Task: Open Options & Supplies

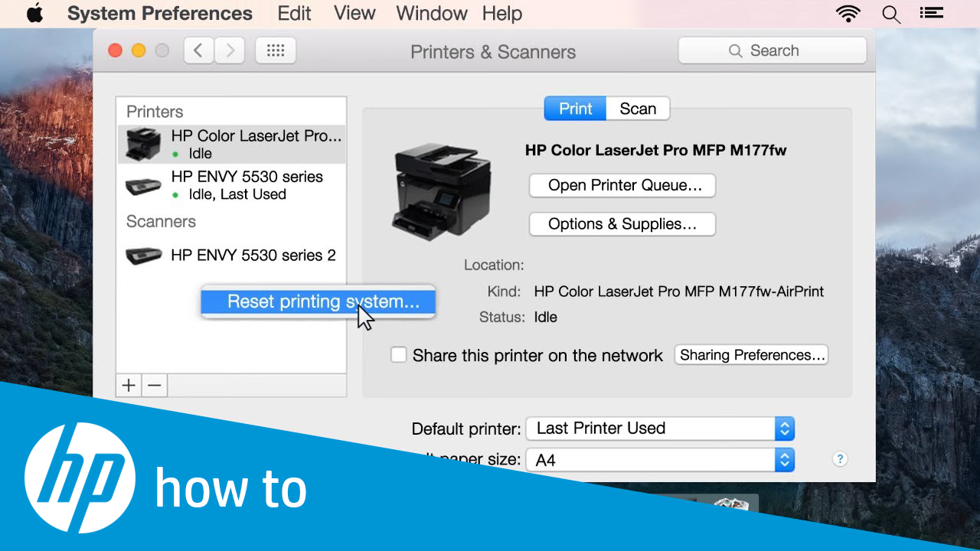Action: 622,223
